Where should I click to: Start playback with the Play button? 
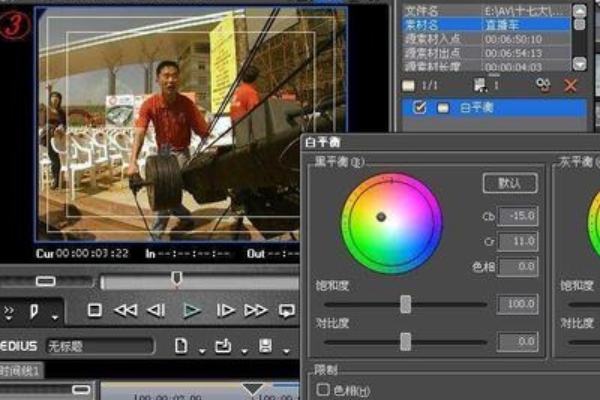tap(192, 310)
